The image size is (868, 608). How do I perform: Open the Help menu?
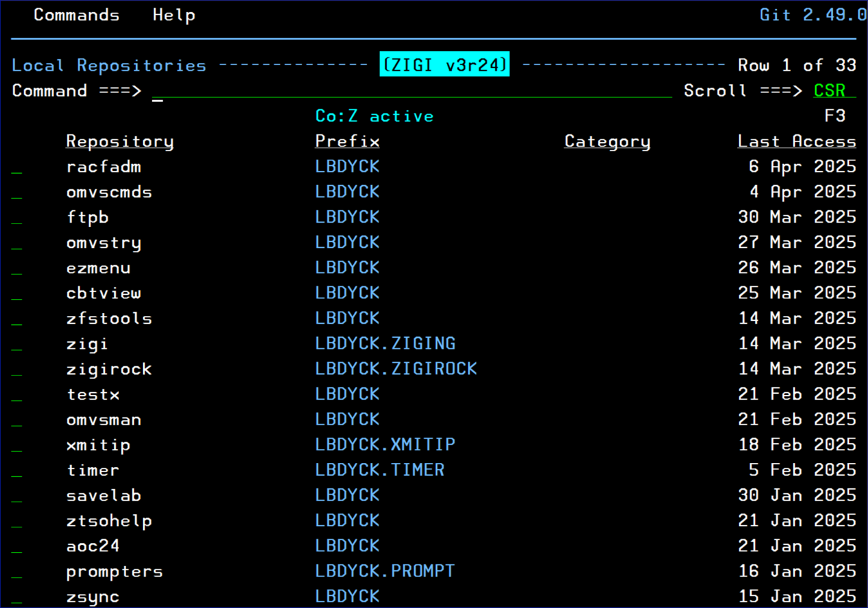[174, 15]
